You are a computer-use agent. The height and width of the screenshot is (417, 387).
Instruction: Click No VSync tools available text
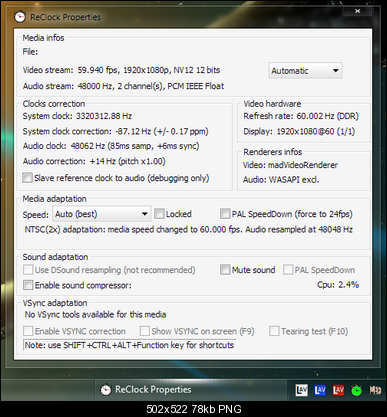(x=95, y=314)
